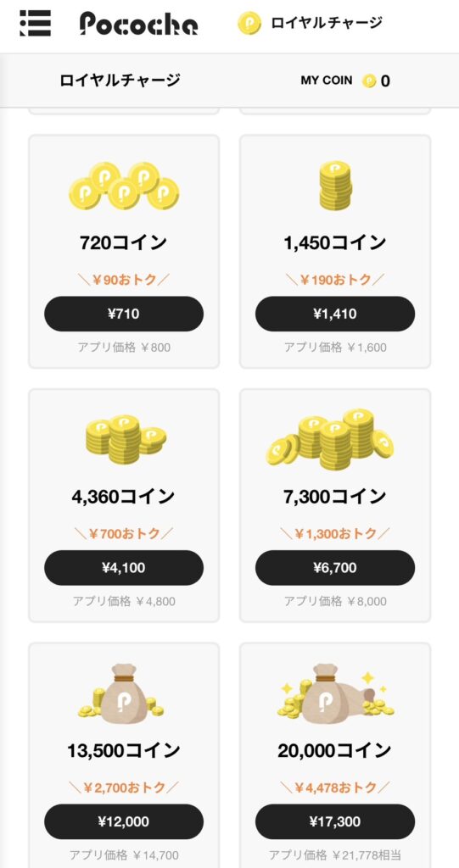Open the ロイヤルチャージ header link
Image resolution: width=459 pixels, height=868 pixels.
click(327, 23)
